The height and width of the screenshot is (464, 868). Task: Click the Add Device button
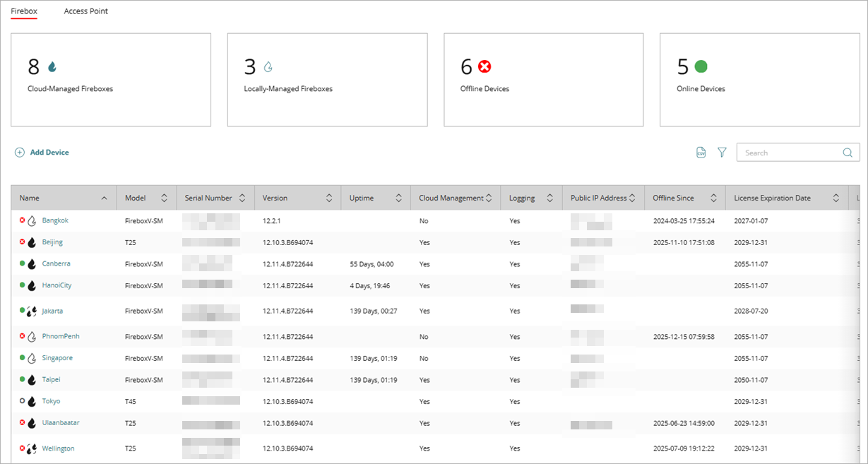[x=42, y=153]
